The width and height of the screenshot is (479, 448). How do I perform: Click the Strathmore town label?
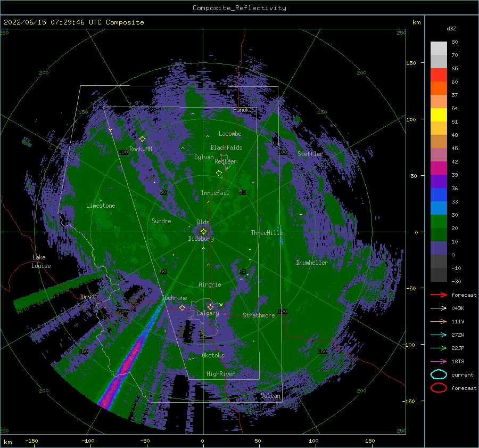click(x=259, y=315)
